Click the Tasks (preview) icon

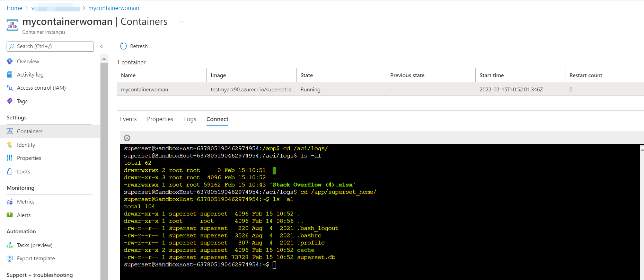point(10,245)
